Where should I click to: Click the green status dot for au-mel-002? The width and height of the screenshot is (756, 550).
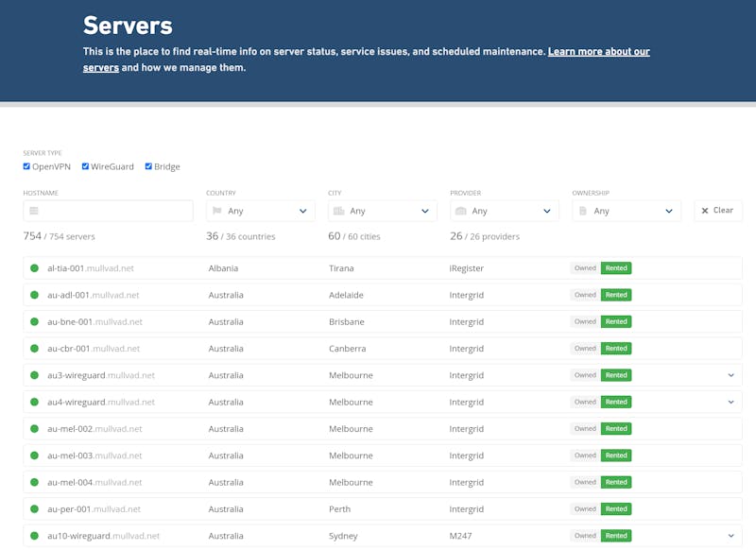tap(34, 428)
